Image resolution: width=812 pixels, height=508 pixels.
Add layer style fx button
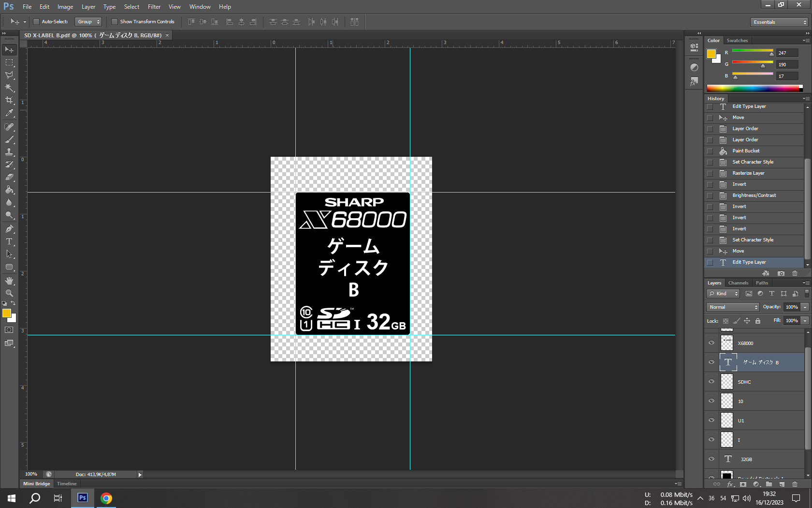coord(731,484)
